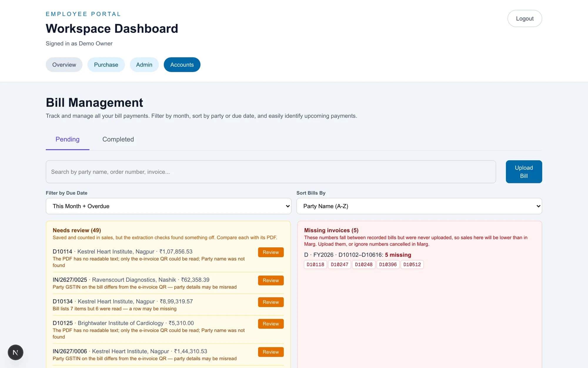Click the Needs review (49) heading
Image resolution: width=588 pixels, height=368 pixels.
77,230
